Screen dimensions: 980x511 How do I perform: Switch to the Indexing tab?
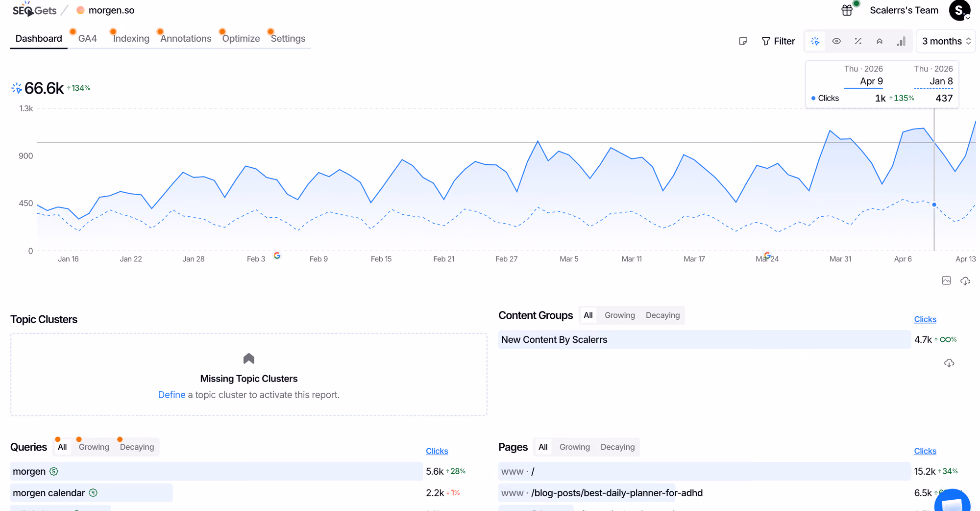tap(131, 38)
